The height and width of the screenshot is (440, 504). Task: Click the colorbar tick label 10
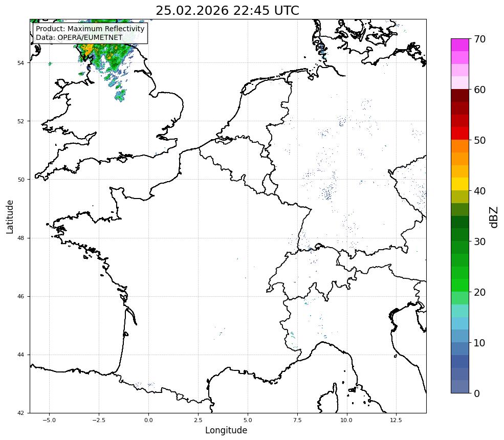coord(479,343)
